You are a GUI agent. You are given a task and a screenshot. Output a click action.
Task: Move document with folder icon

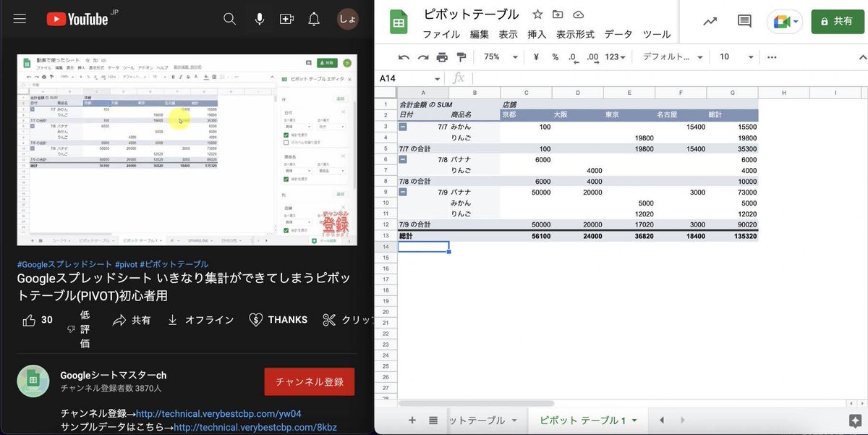pos(558,14)
